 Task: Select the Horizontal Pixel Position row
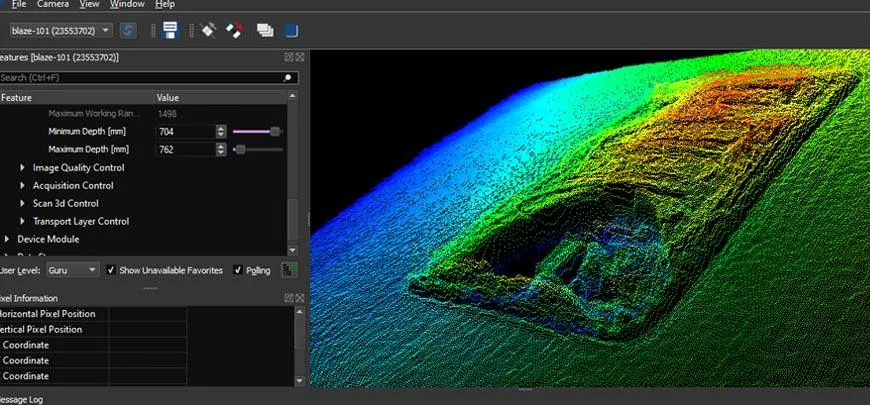(93, 314)
